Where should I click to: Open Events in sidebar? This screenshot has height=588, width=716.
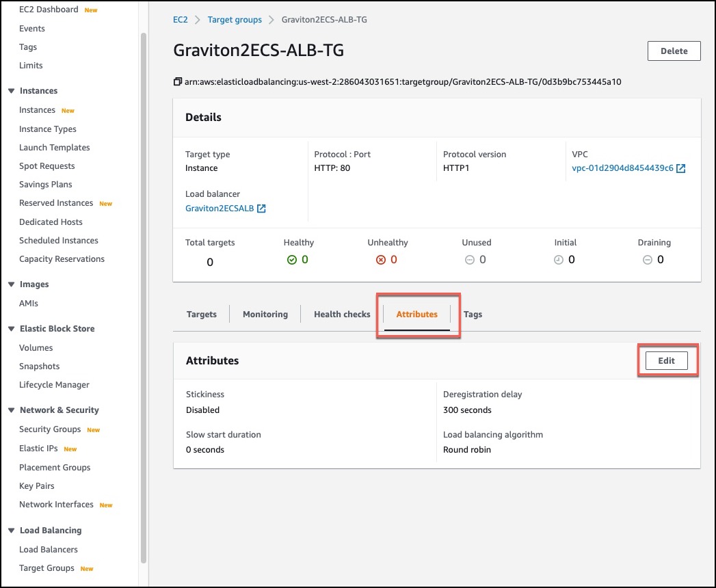32,28
